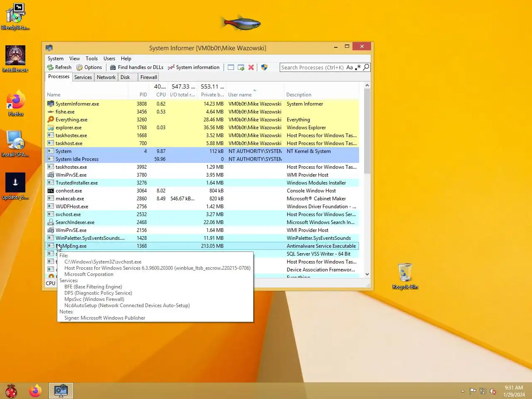Click the Refresh toolbar icon

point(50,67)
